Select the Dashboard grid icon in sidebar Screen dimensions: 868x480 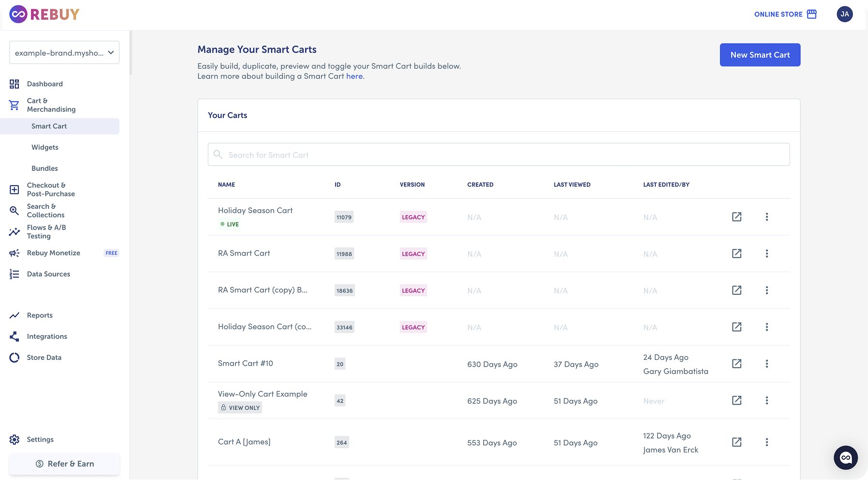(x=14, y=83)
